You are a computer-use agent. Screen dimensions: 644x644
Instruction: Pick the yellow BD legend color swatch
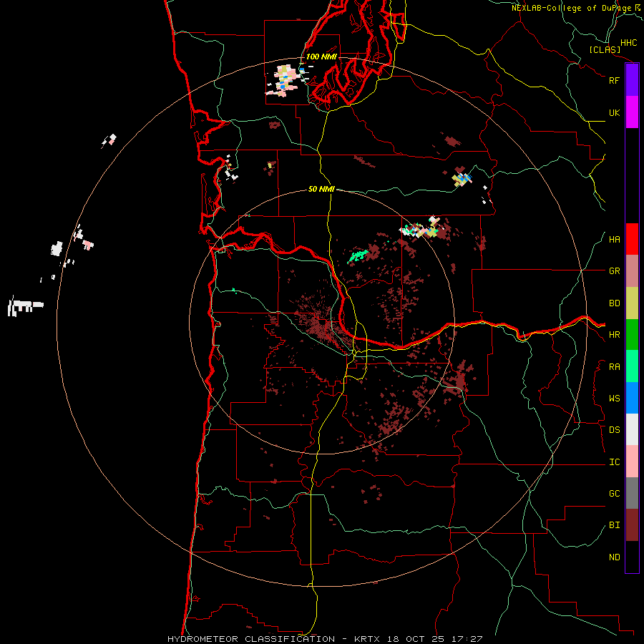632,303
